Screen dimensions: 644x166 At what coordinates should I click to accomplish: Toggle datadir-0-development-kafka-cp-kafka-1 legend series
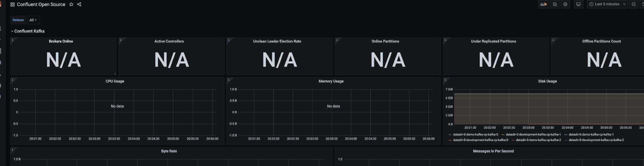tap(533, 134)
